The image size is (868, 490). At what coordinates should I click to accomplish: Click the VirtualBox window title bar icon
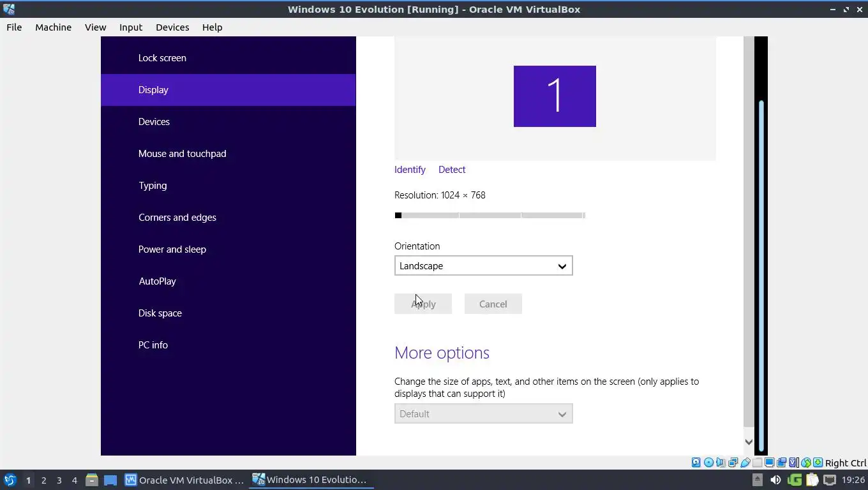pyautogui.click(x=8, y=9)
